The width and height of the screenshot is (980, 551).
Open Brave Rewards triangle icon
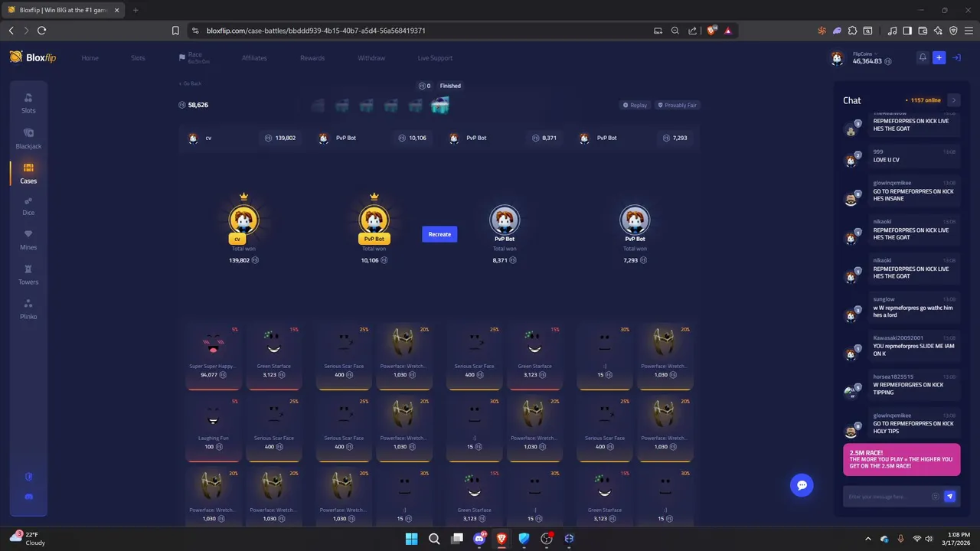727,31
